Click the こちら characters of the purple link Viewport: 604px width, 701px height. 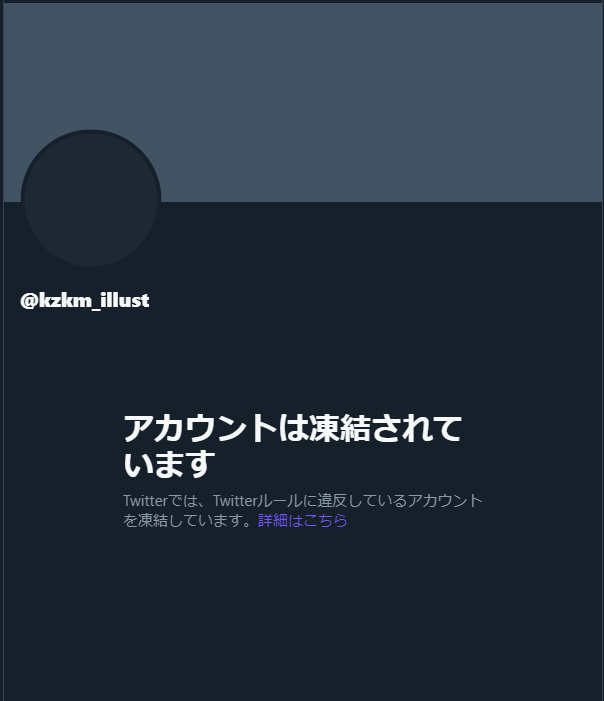click(325, 520)
